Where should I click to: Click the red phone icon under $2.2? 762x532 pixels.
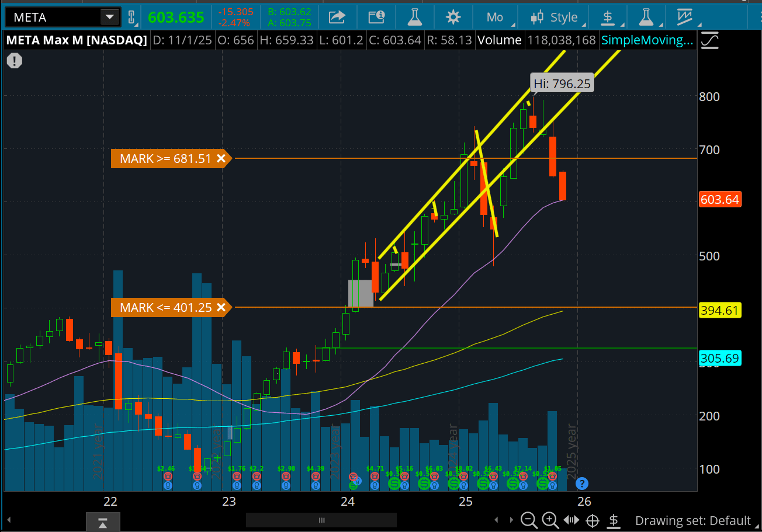pos(257,476)
